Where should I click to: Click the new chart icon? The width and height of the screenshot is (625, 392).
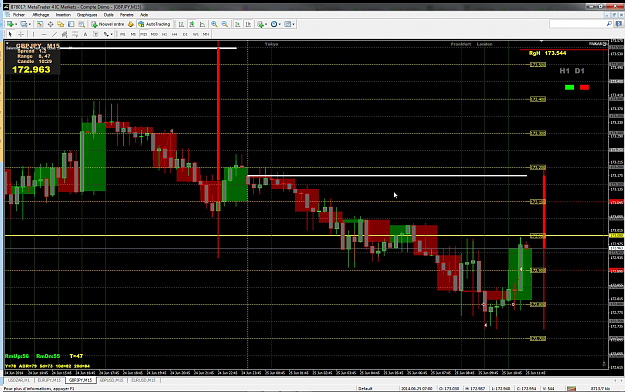point(10,24)
